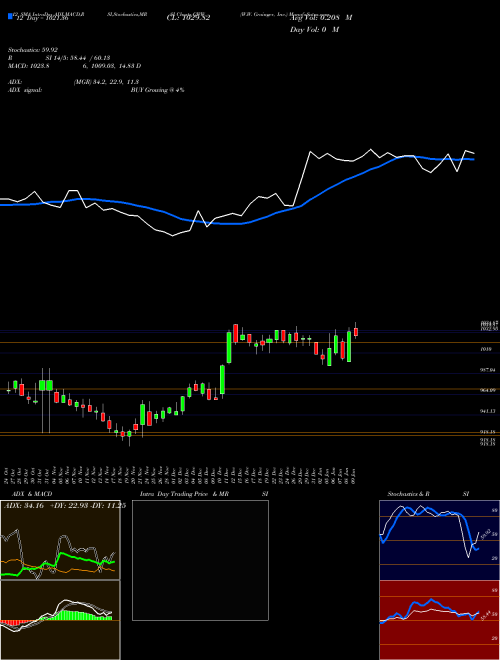Click the MACD: 1023.8 readout line
The width and height of the screenshot is (500, 660).
(74, 66)
